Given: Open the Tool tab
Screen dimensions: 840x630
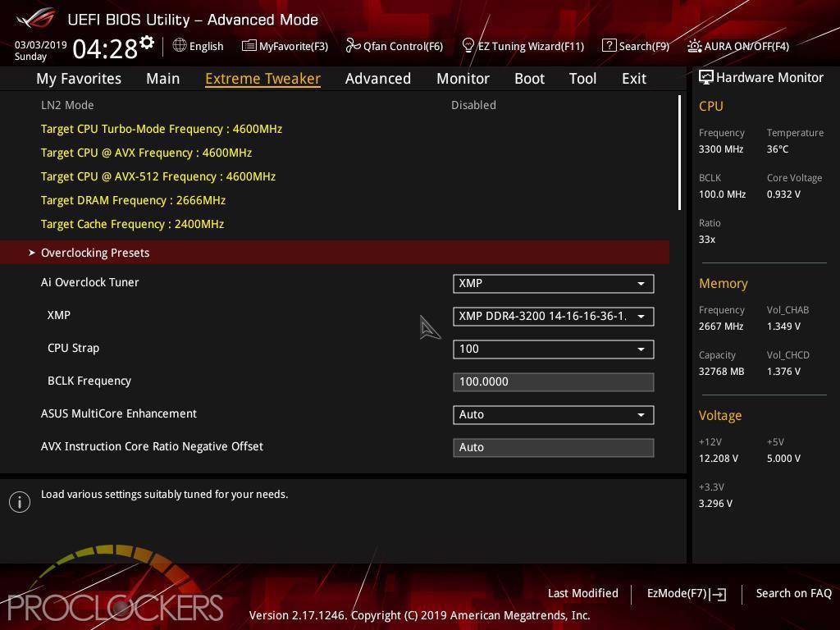Looking at the screenshot, I should (582, 79).
